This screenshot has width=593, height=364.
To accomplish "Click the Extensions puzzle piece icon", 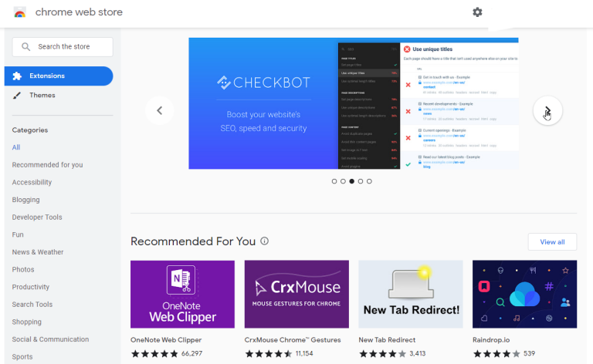I will click(17, 76).
